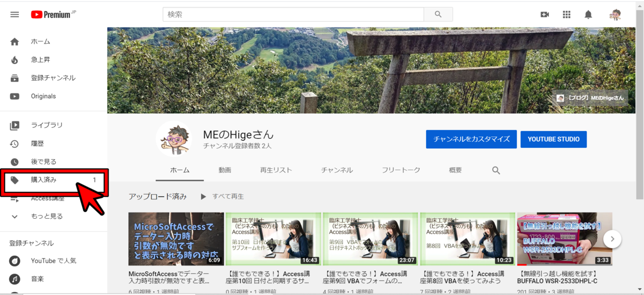Image resolution: width=644 pixels, height=295 pixels.
Task: Switch to the チャンネル tab
Action: tap(337, 170)
